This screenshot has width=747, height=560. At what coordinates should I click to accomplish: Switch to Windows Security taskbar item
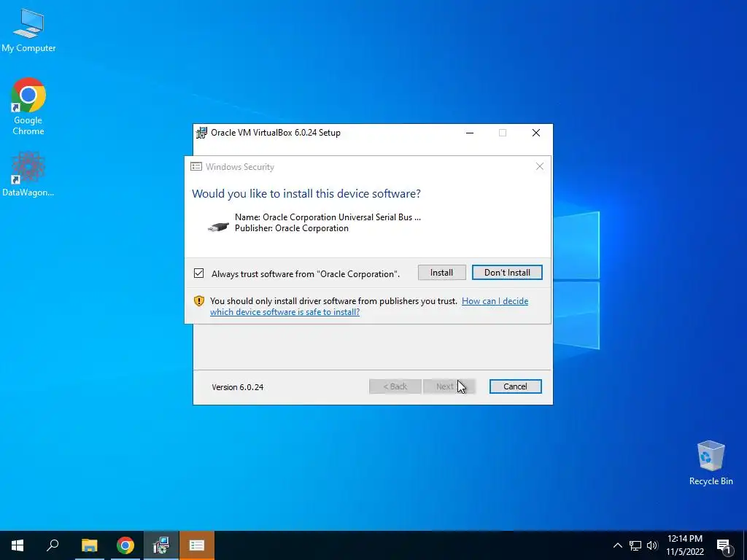197,545
